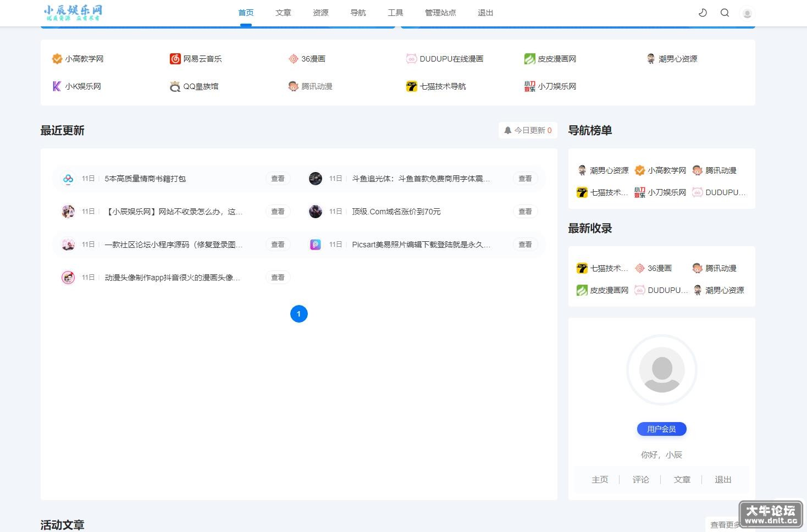Go to the 文章 nav tab
807x532 pixels.
click(283, 13)
